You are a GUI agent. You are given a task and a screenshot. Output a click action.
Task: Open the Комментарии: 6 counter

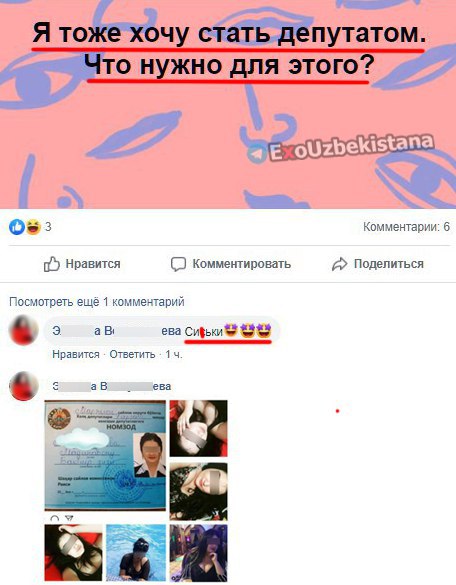tap(406, 227)
